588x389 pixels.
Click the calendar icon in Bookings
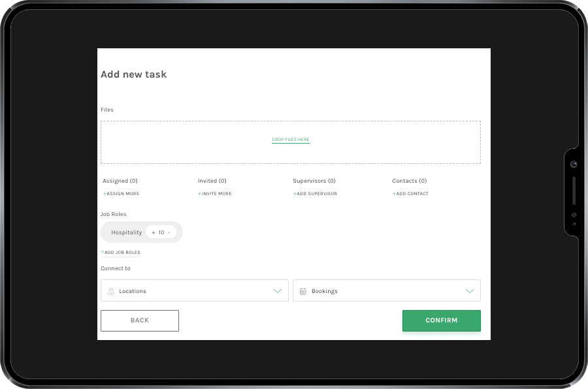click(x=303, y=291)
